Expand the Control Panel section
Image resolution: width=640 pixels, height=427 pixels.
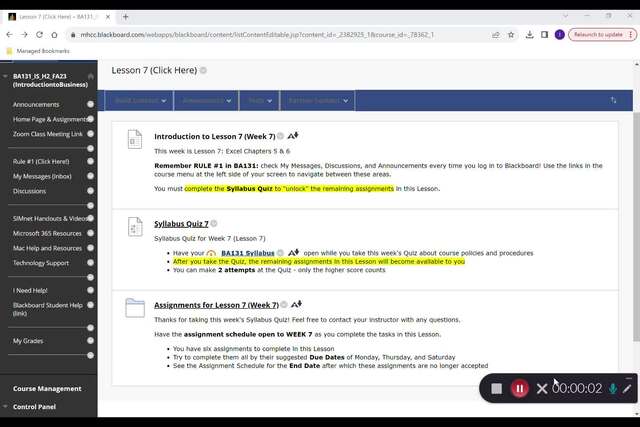[35, 407]
